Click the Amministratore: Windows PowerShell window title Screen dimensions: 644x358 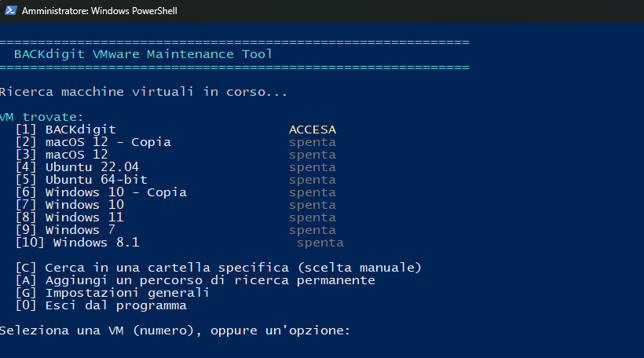100,11
